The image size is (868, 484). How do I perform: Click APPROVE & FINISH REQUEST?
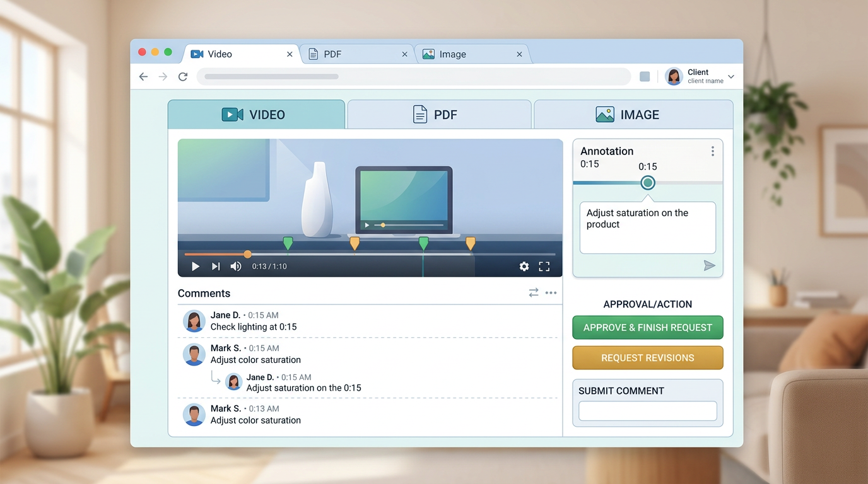[x=648, y=328]
